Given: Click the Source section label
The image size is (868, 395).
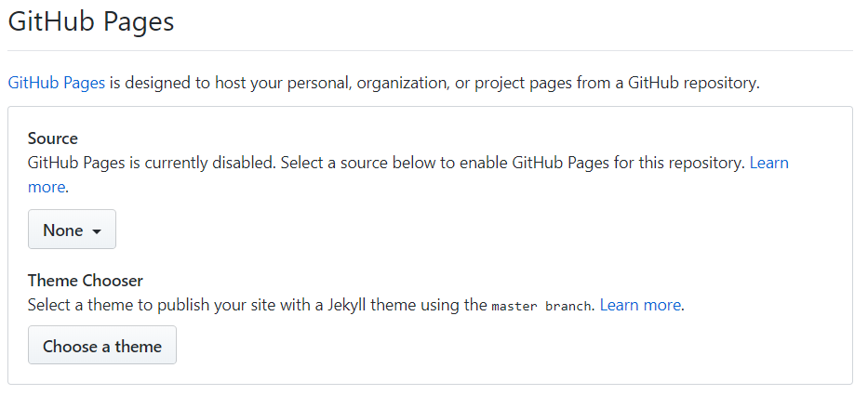Looking at the screenshot, I should [x=53, y=138].
